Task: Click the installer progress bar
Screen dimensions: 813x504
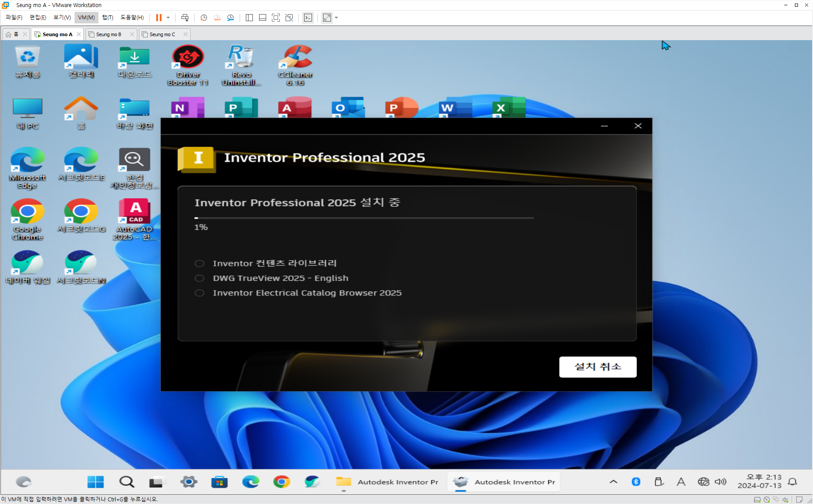Action: (364, 218)
